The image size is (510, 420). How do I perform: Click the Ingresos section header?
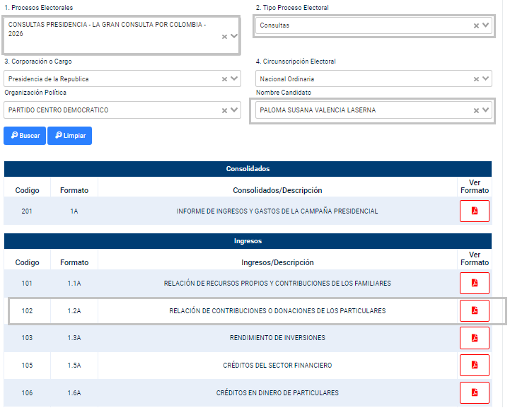click(x=248, y=241)
